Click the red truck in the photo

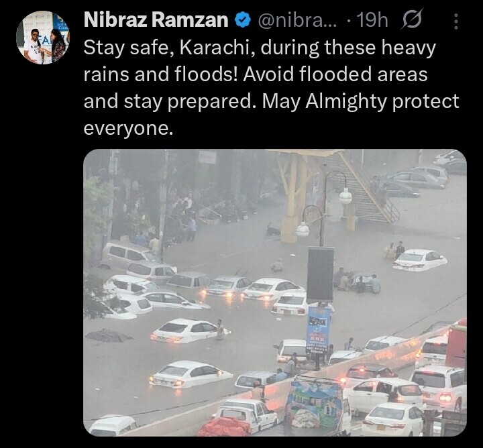(457, 343)
